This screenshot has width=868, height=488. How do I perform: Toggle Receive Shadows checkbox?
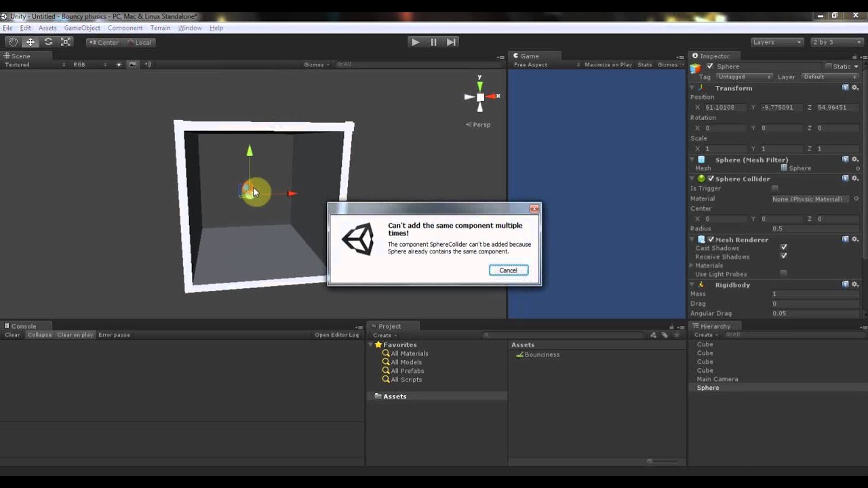(784, 257)
